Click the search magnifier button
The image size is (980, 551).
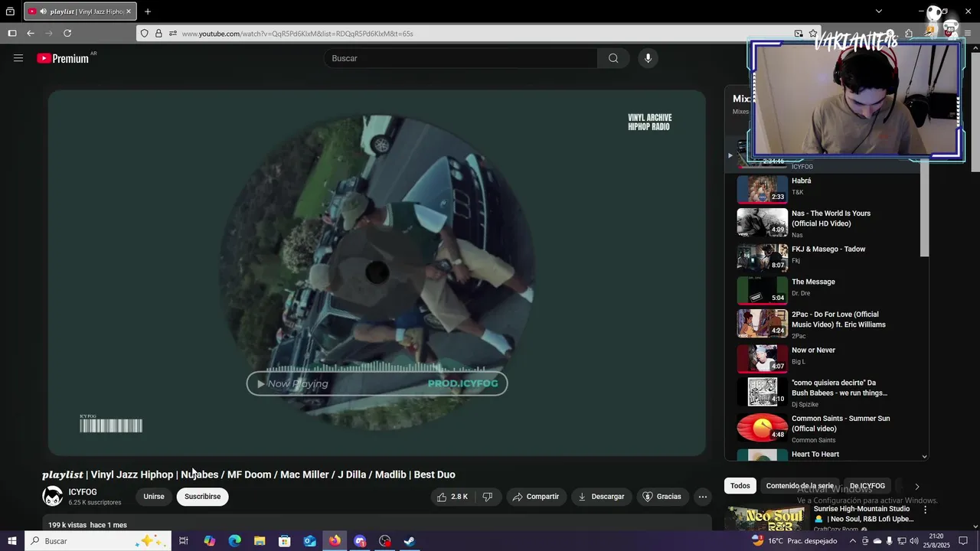point(613,58)
